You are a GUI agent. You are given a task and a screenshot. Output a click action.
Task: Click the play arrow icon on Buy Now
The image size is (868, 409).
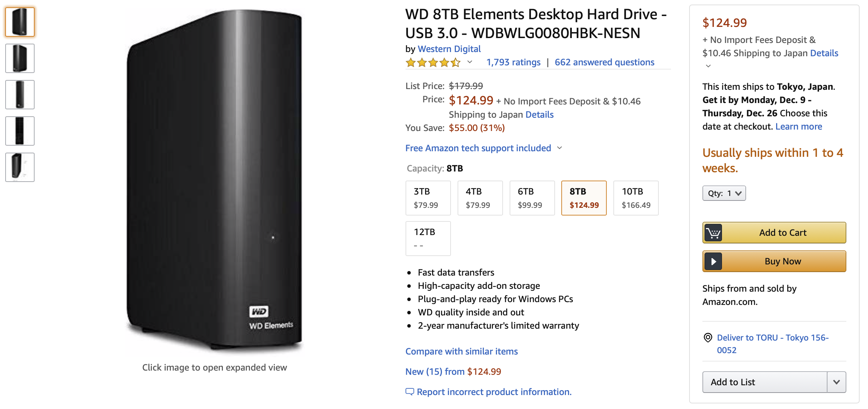point(713,261)
